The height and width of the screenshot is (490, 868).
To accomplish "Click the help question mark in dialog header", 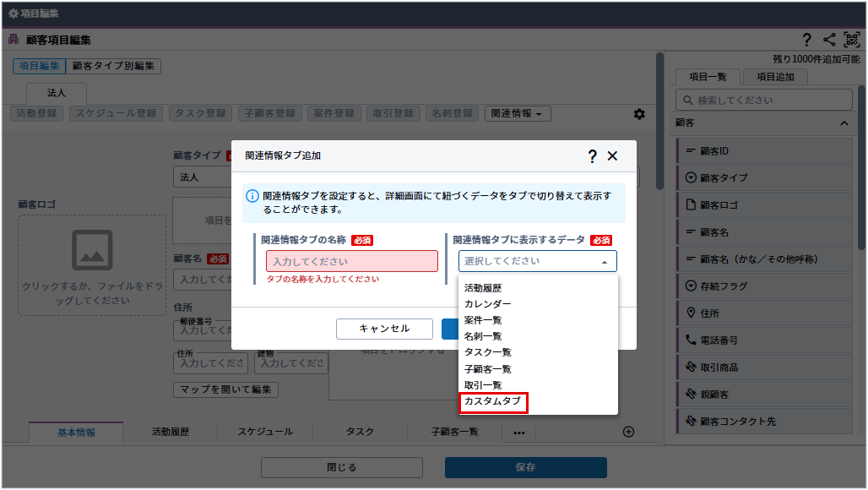I will point(592,156).
